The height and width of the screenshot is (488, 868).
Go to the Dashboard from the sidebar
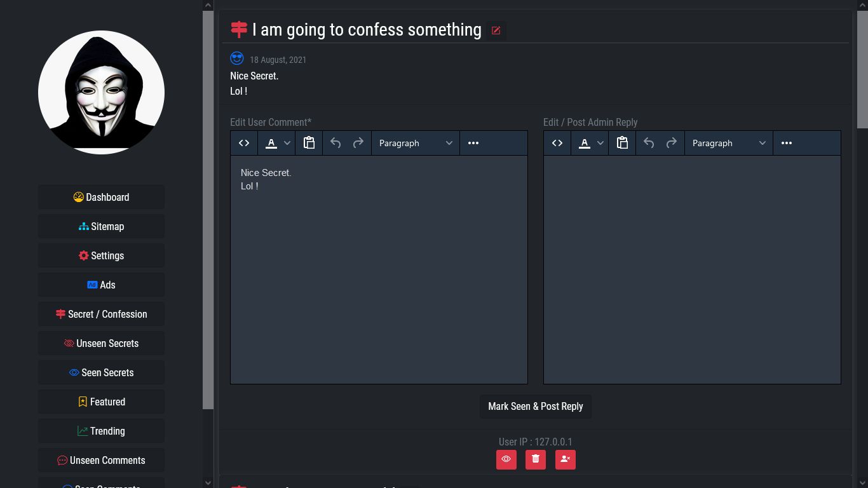[101, 197]
